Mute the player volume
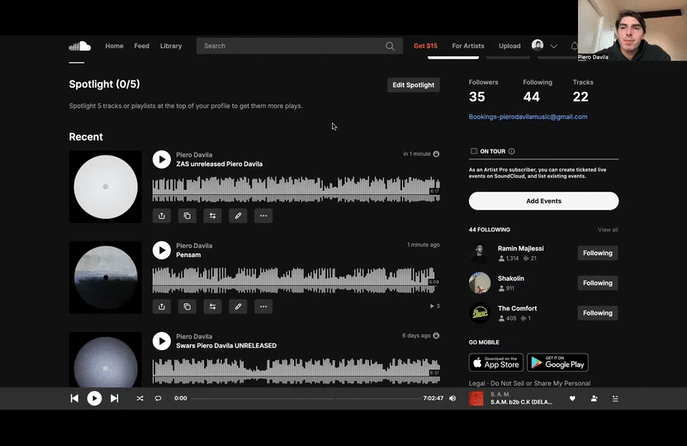 [453, 398]
